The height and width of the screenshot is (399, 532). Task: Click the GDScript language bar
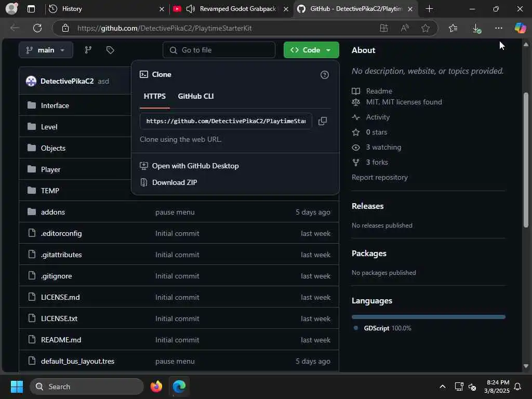click(429, 317)
